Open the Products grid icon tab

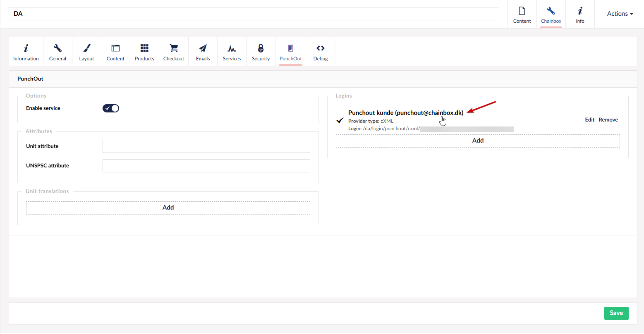click(x=144, y=49)
